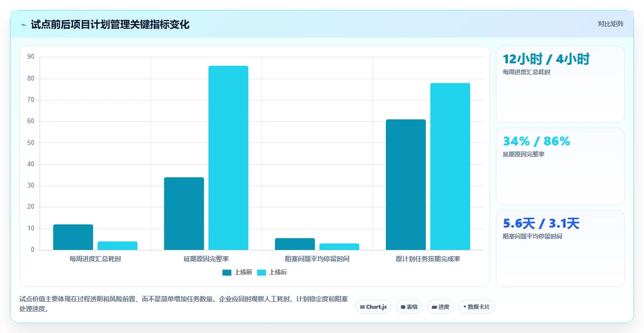
Task: Click the 上线后 bar for 每周进度汇总耗时
Action: [x=117, y=245]
